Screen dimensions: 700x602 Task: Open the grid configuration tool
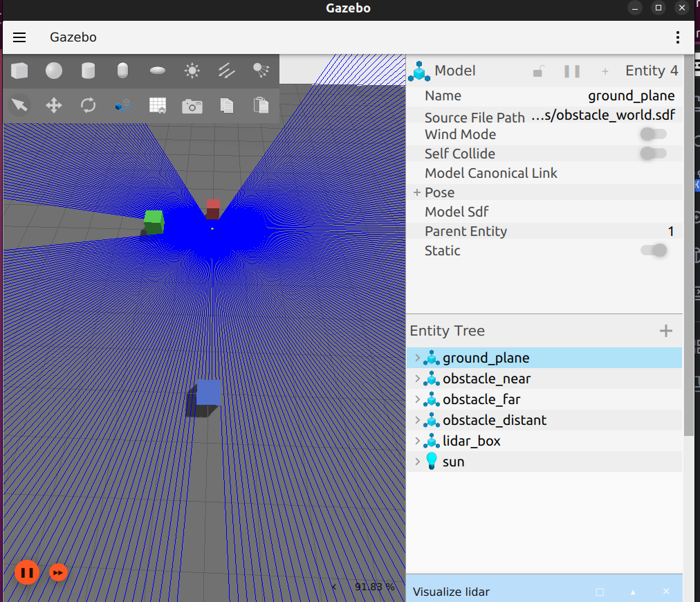[x=158, y=105]
